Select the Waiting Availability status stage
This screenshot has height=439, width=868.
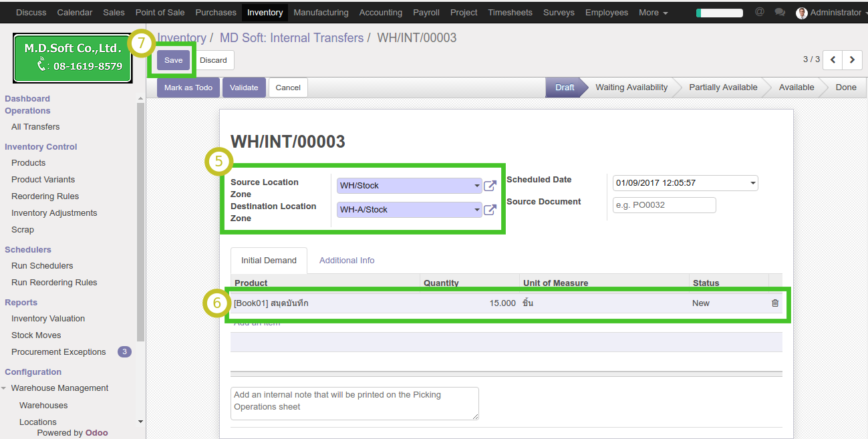[631, 88]
